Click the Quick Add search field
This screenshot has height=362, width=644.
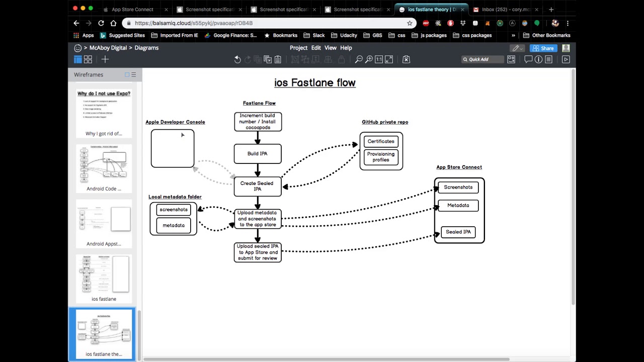tap(483, 59)
